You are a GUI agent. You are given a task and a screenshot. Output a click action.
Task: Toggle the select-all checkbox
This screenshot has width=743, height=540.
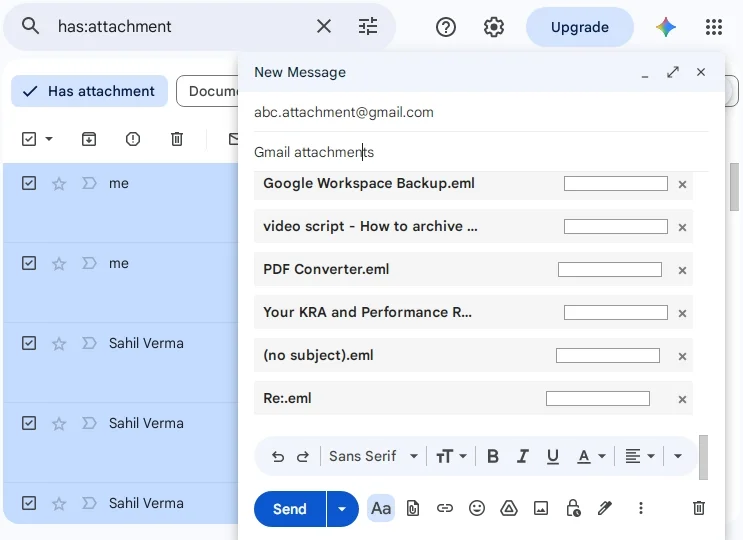tap(29, 139)
